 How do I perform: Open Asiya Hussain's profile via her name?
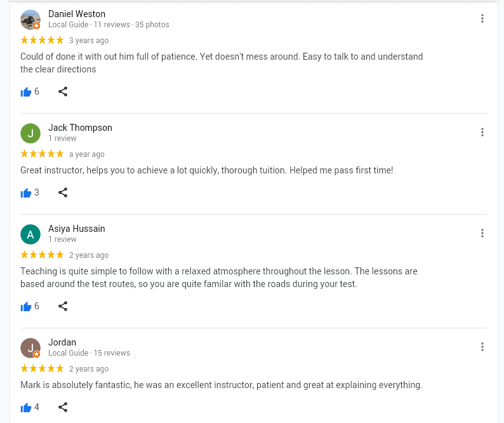click(77, 229)
